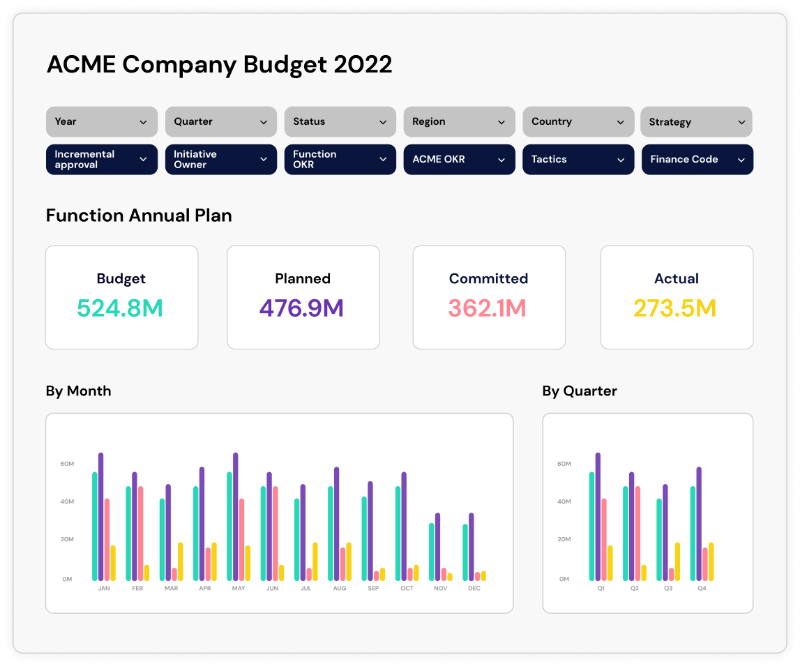Click the 273.5M actual value
The height and width of the screenshot is (667, 800).
(x=675, y=308)
